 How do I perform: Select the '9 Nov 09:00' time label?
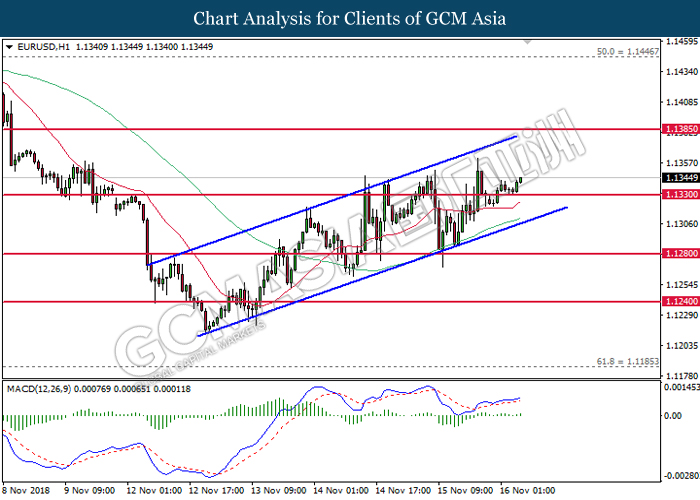point(89,490)
